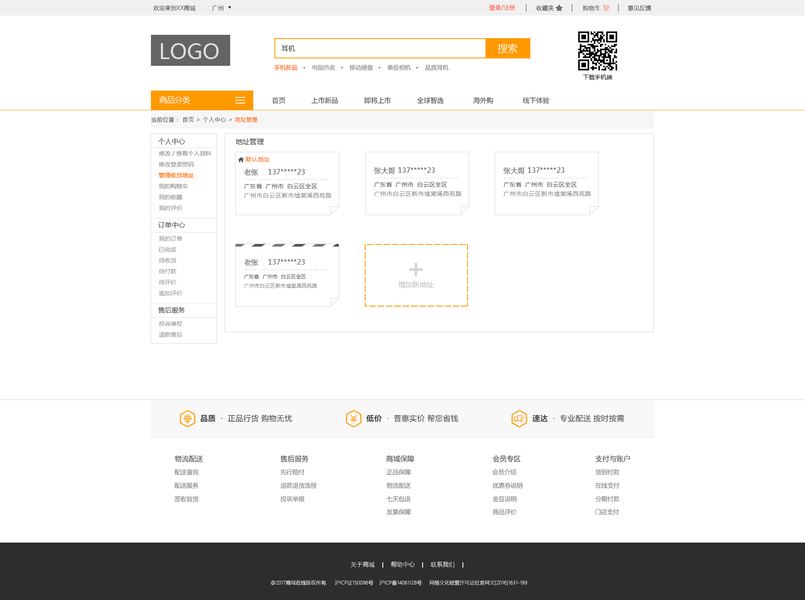The height and width of the screenshot is (600, 805).
Task: Click 帮助中心 in the dark footer
Action: coord(402,565)
